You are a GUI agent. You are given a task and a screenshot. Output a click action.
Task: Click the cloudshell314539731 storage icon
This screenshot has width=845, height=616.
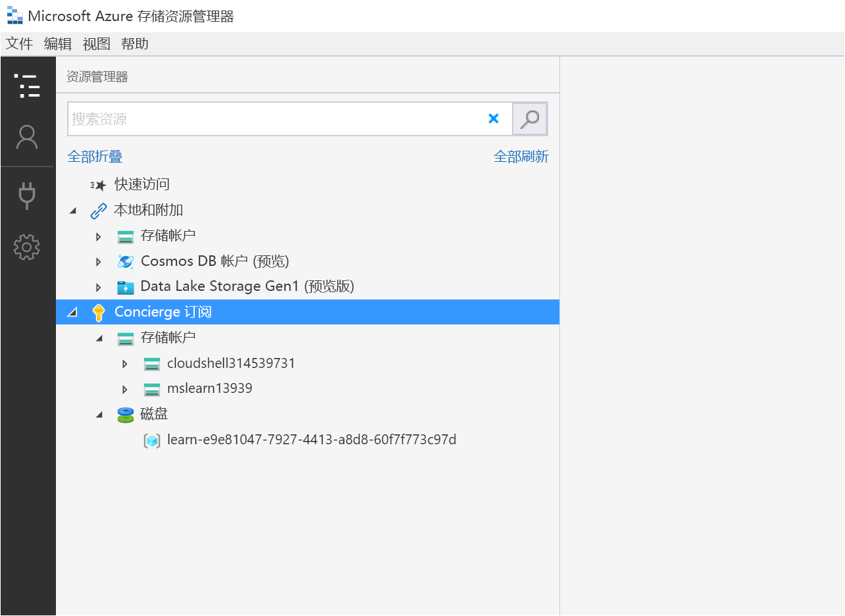click(152, 364)
